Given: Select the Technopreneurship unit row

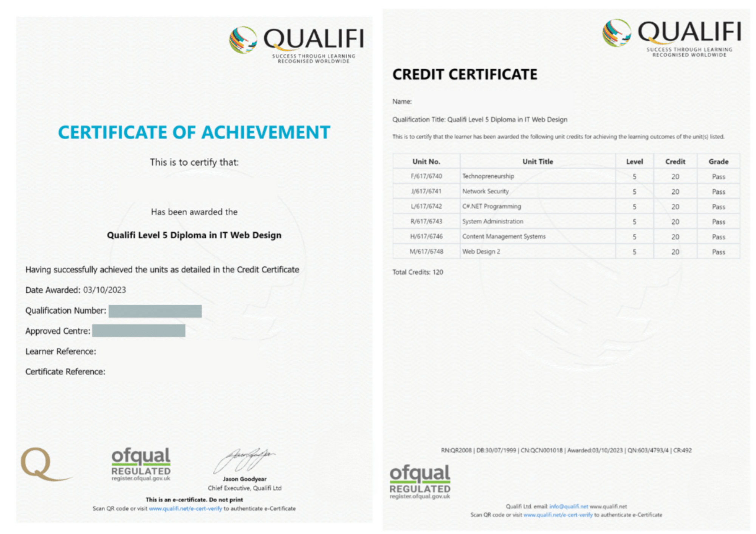Looking at the screenshot, I should (x=488, y=176).
